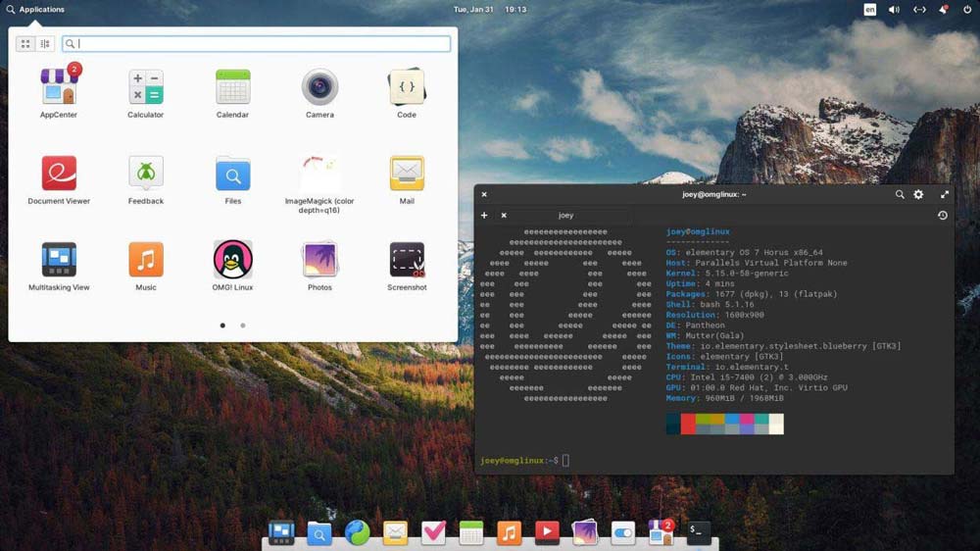
Task: Open the Code editor app
Action: pos(407,92)
